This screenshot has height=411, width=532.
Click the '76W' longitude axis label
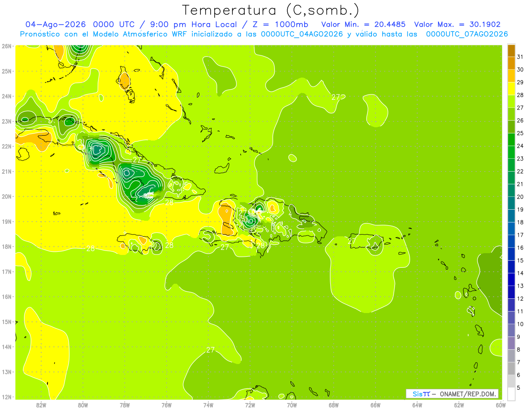[166, 405]
